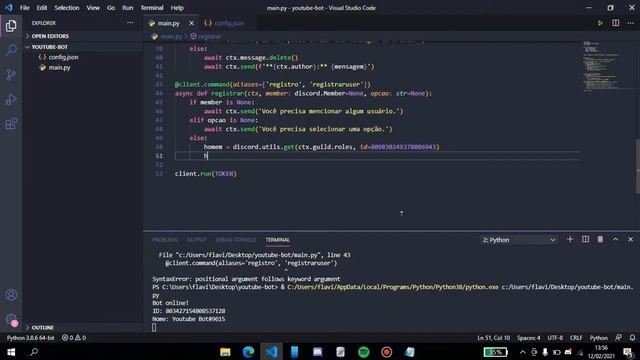This screenshot has height=360, width=640.
Task: Open Spotify from taskbar
Action: click(x=364, y=352)
